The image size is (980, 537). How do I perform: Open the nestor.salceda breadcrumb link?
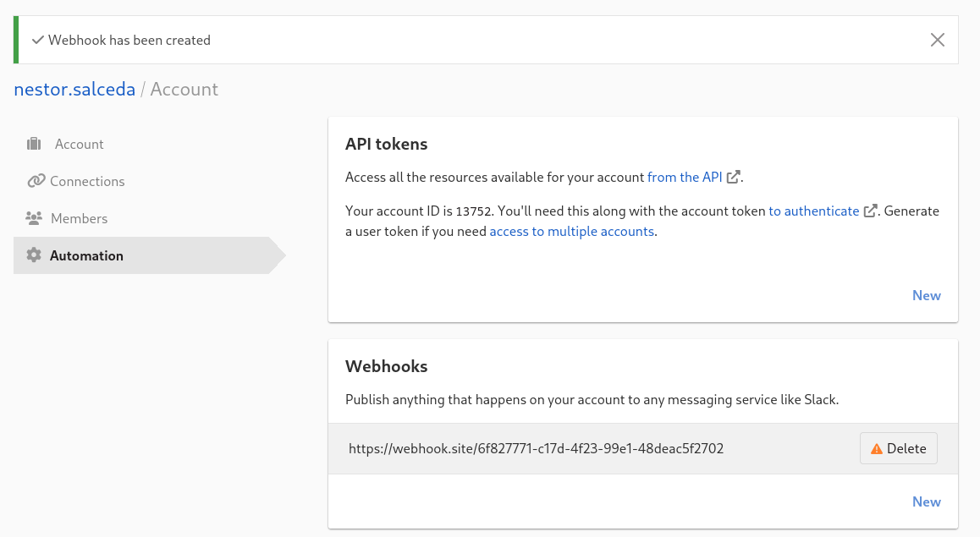pyautogui.click(x=74, y=89)
